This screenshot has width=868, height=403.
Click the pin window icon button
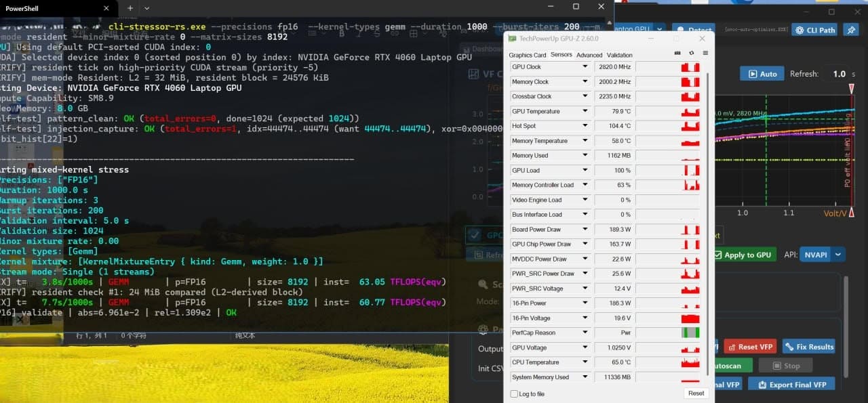click(851, 30)
